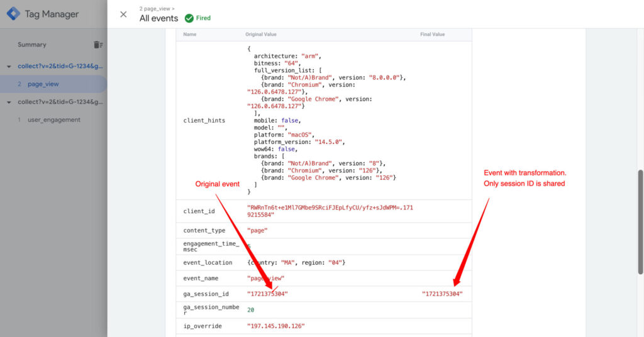644x337 pixels.
Task: Click the clear requests icon beside Summary
Action: click(97, 45)
